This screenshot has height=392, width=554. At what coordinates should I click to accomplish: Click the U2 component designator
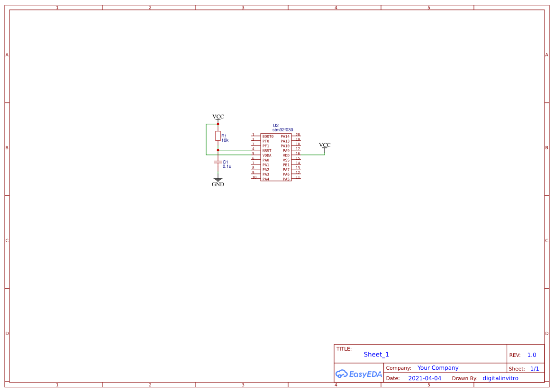pyautogui.click(x=276, y=126)
